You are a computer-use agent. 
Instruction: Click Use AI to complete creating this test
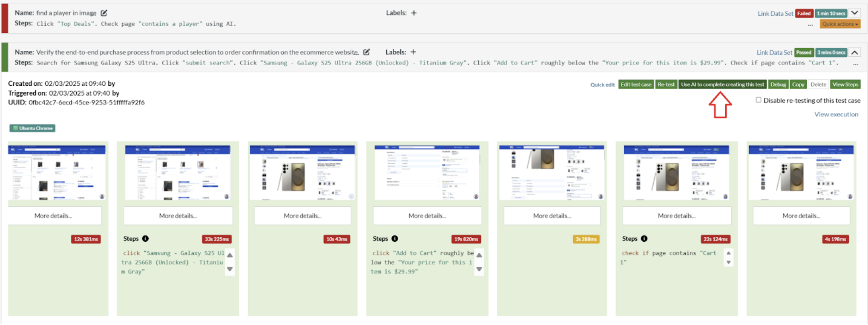tap(722, 84)
